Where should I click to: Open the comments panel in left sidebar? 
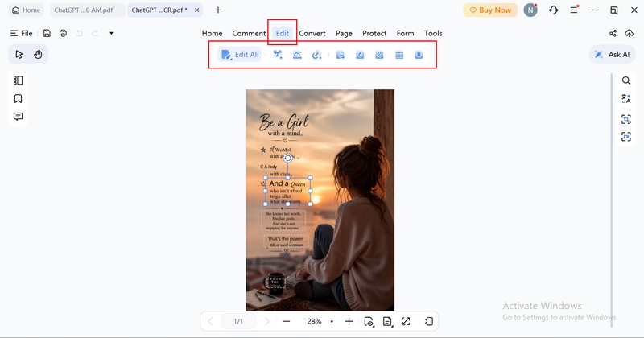[x=18, y=117]
